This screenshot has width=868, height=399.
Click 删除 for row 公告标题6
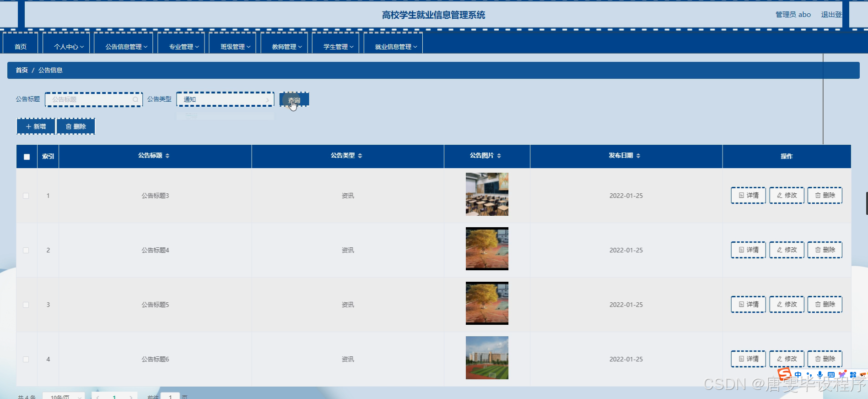825,359
